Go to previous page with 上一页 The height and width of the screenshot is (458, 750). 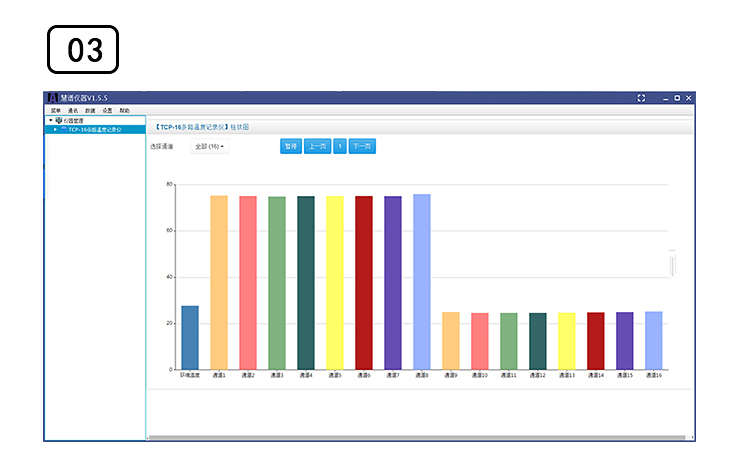[x=318, y=146]
